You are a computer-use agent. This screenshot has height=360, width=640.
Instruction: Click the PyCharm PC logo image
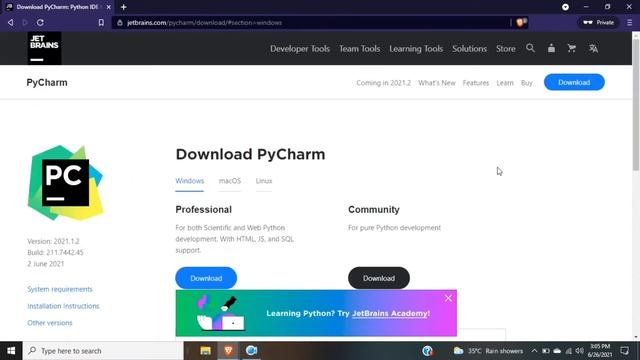click(65, 182)
